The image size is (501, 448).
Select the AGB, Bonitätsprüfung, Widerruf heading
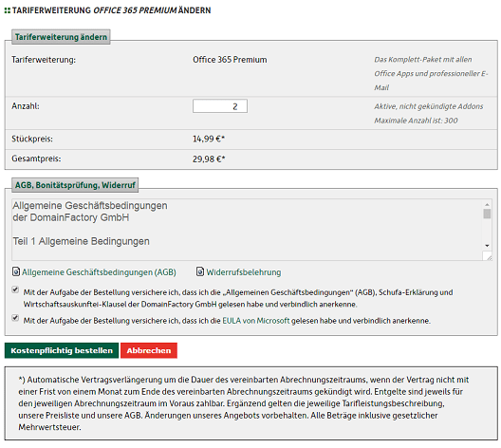(x=75, y=185)
